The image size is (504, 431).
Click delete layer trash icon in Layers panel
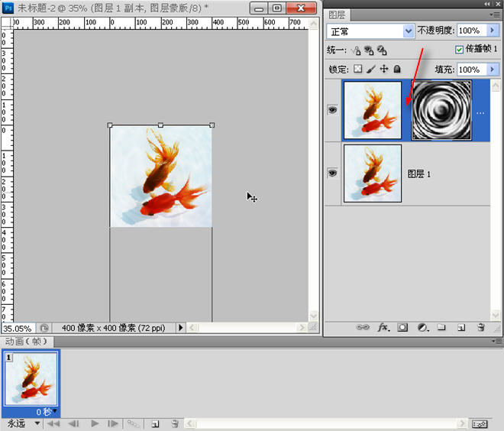pyautogui.click(x=480, y=327)
